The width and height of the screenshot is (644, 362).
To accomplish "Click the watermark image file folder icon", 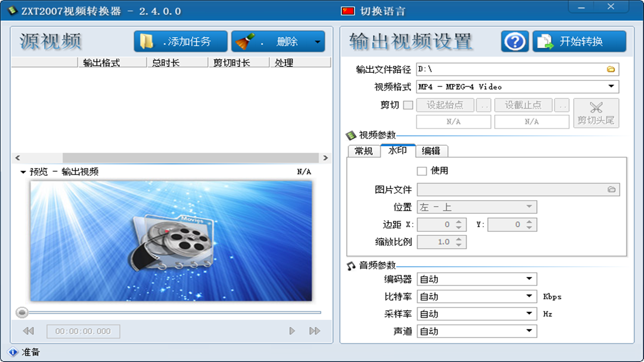I will [611, 190].
